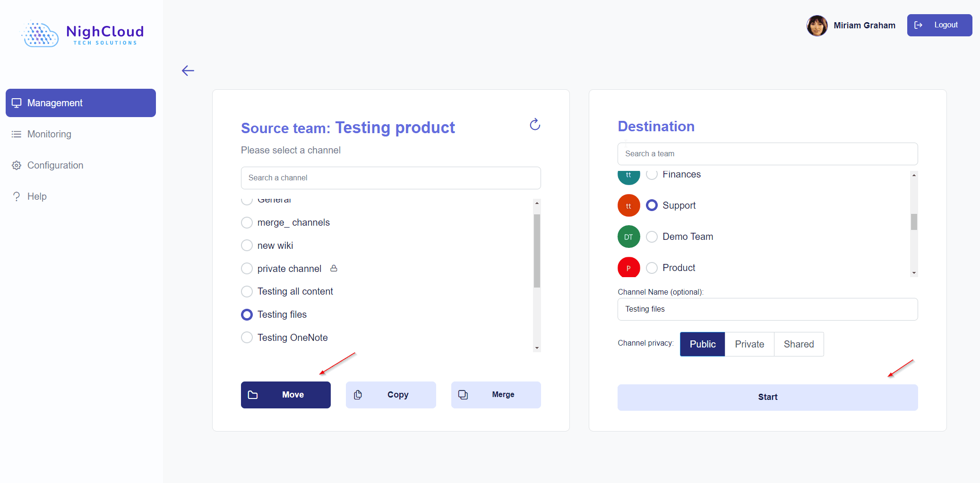Set channel privacy to Private

coord(749,344)
